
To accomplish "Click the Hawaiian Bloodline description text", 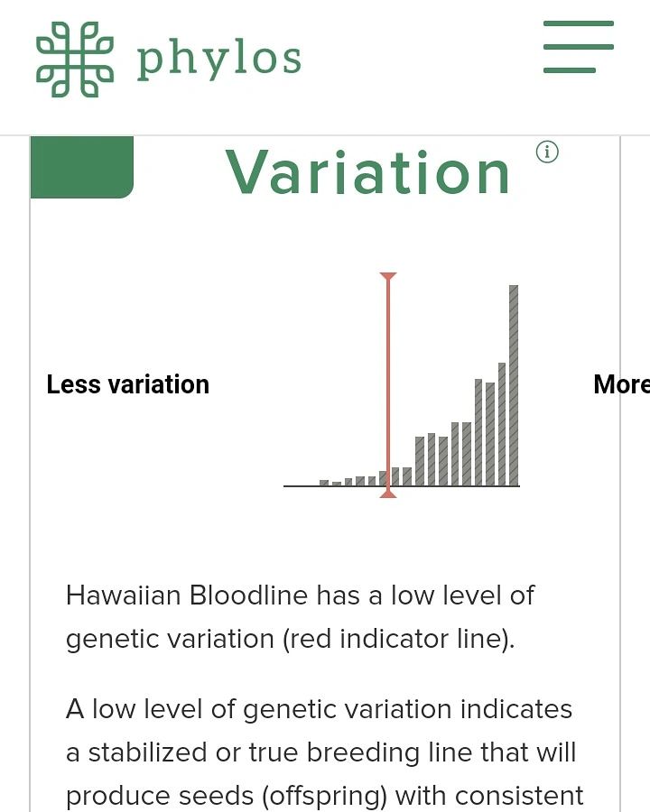I will pyautogui.click(x=300, y=617).
